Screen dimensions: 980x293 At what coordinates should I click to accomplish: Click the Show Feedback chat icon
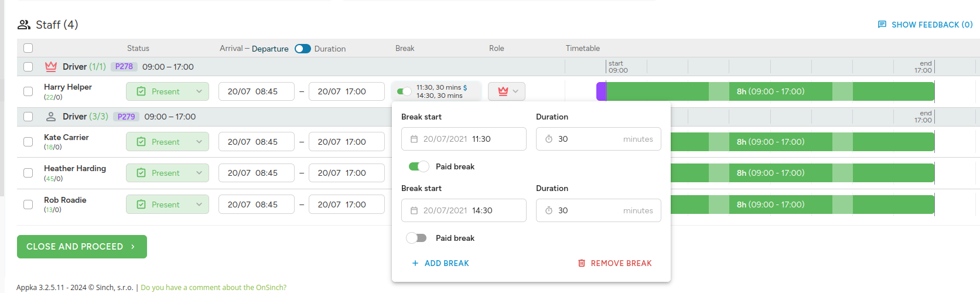pos(882,25)
